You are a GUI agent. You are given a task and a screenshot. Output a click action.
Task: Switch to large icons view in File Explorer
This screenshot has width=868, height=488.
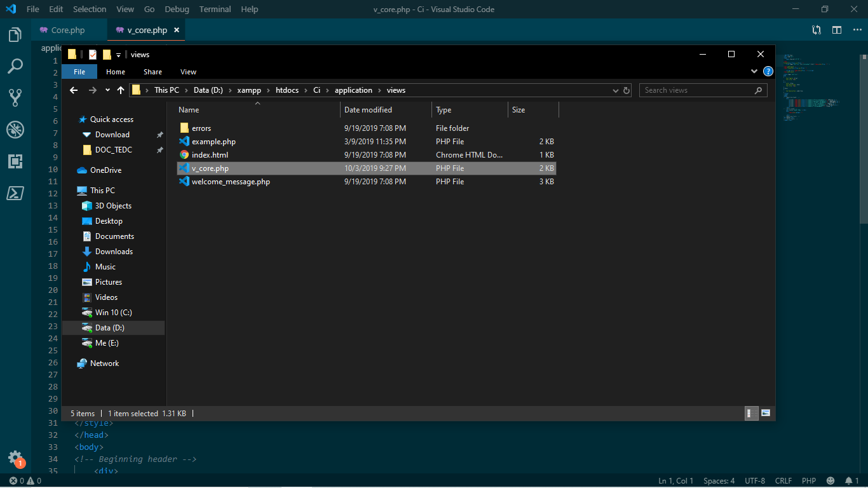[x=766, y=413]
